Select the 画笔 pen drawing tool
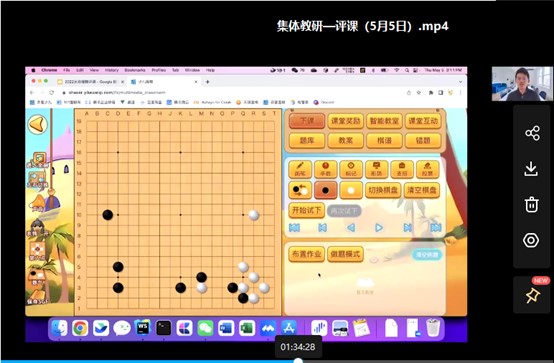Viewport: 554px width, 363px height. [x=300, y=169]
